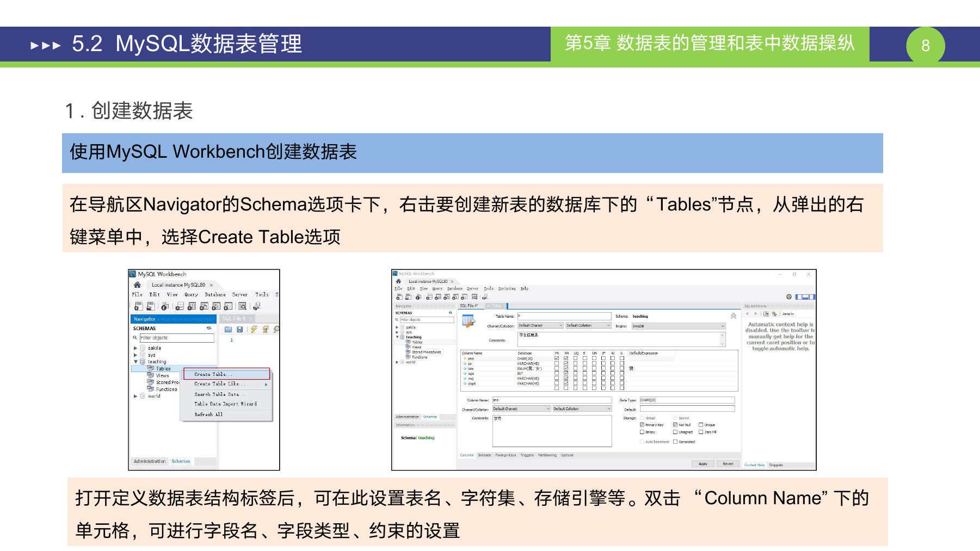The height and width of the screenshot is (551, 980).
Task: Click the home icon in the context-menu Workbench window
Action: [x=137, y=284]
